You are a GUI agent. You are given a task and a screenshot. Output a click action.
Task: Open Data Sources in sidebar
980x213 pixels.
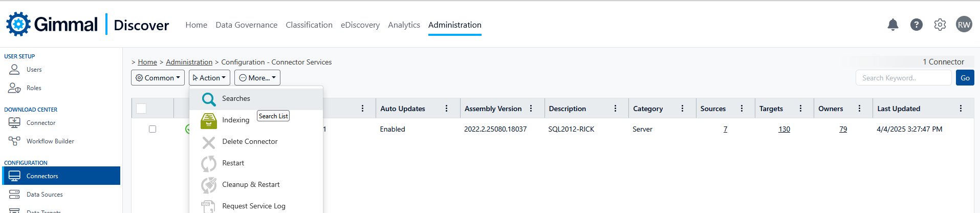45,195
